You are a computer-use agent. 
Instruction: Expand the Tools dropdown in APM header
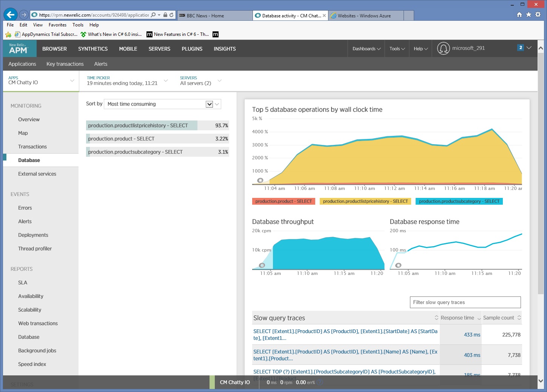397,49
